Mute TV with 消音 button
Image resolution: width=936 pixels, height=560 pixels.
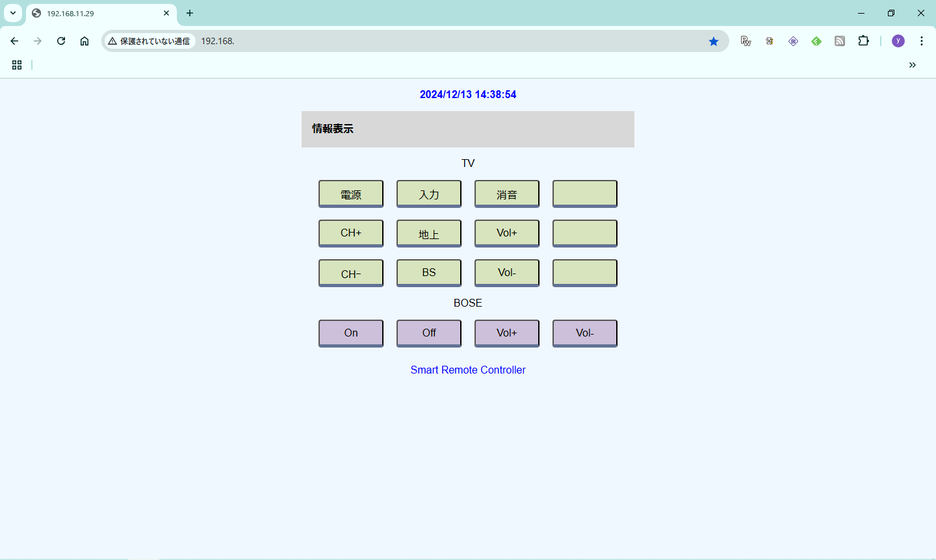tap(507, 194)
